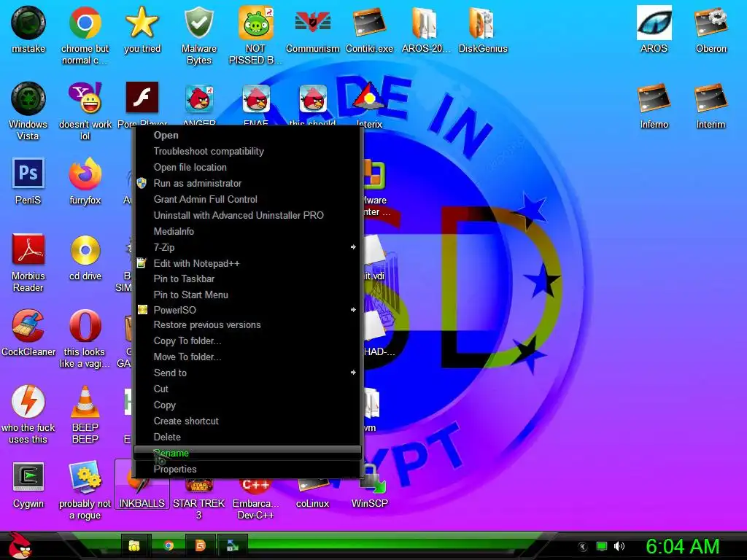Click the highlighted Rename entry
Viewport: 747px width, 560px height.
pyautogui.click(x=247, y=453)
